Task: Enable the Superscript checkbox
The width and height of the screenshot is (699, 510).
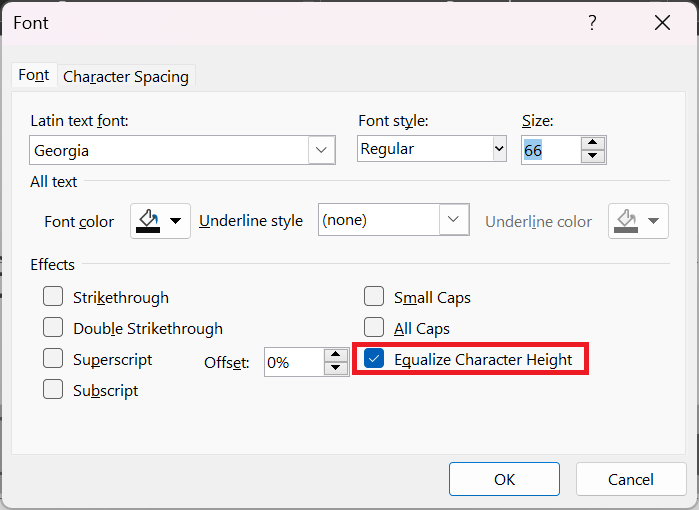Action: pyautogui.click(x=53, y=358)
